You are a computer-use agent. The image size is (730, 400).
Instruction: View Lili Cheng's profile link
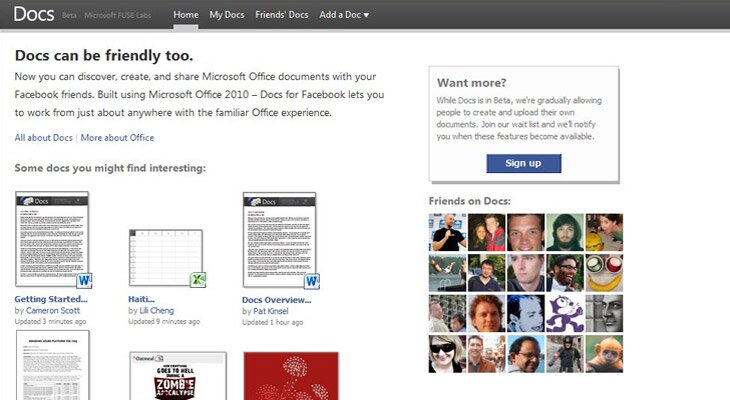[156, 311]
